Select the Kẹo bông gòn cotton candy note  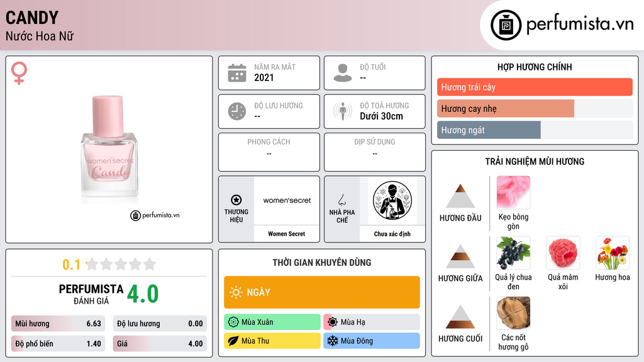(x=513, y=192)
